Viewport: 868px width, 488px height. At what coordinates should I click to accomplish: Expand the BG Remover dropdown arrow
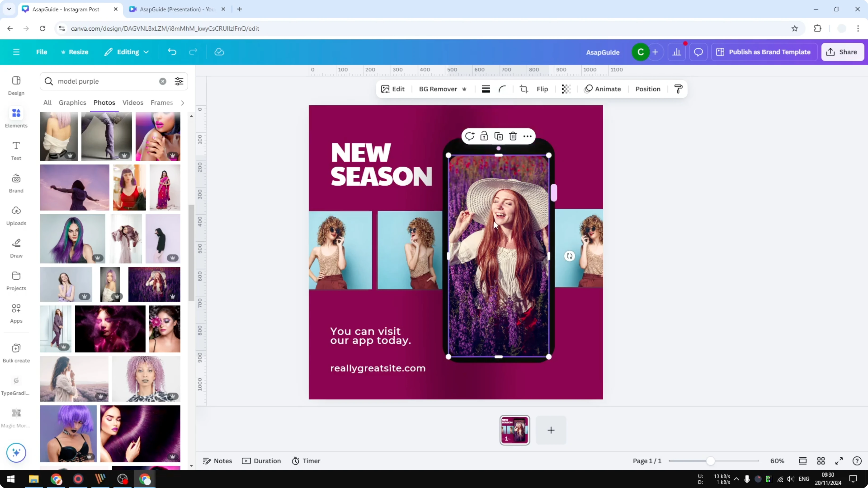click(x=464, y=89)
